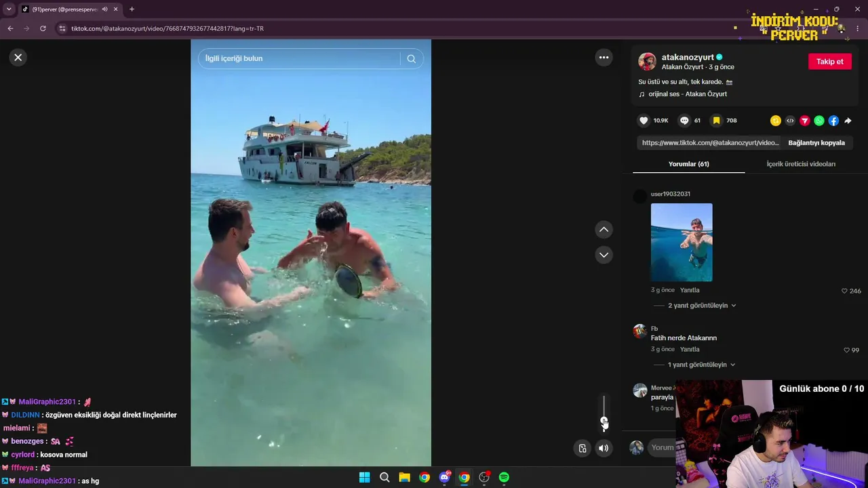Open Discord from the taskbar
Image resolution: width=868 pixels, height=488 pixels.
tap(444, 477)
